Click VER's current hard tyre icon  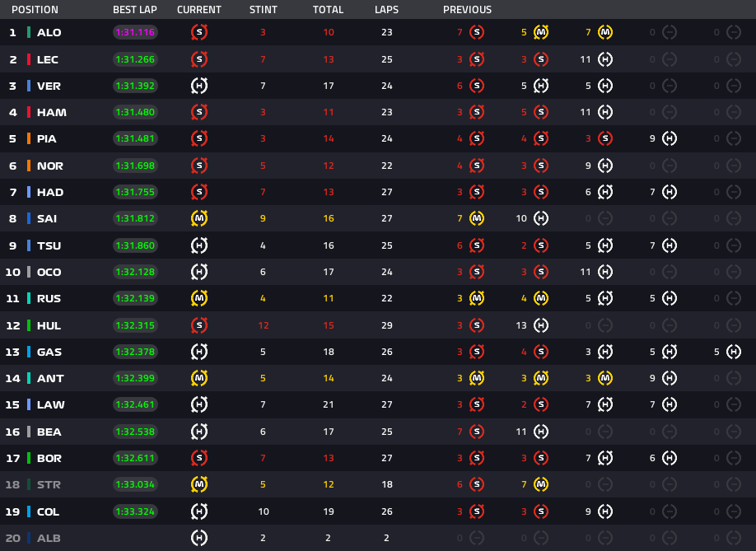point(199,86)
